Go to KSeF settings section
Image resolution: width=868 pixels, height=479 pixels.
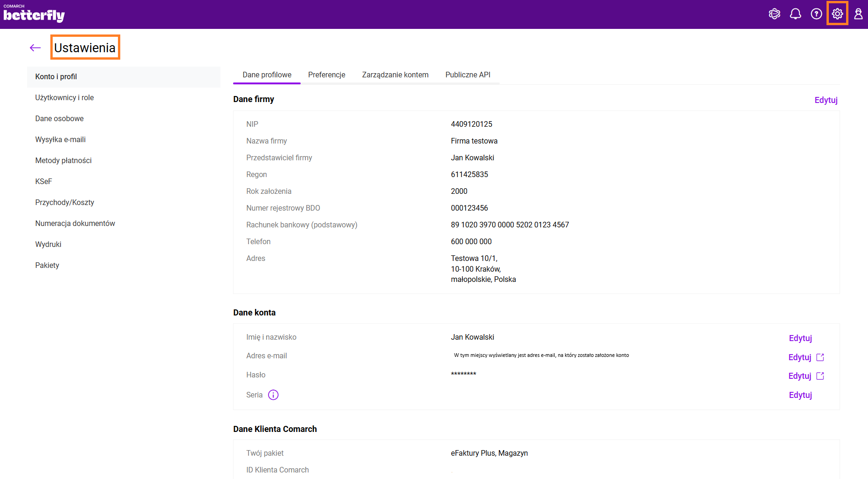click(x=43, y=182)
